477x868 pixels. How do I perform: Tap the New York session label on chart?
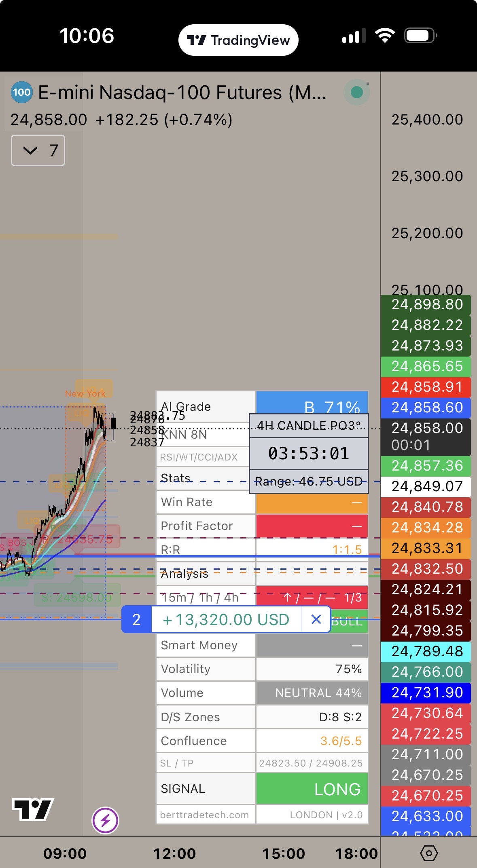click(x=85, y=393)
